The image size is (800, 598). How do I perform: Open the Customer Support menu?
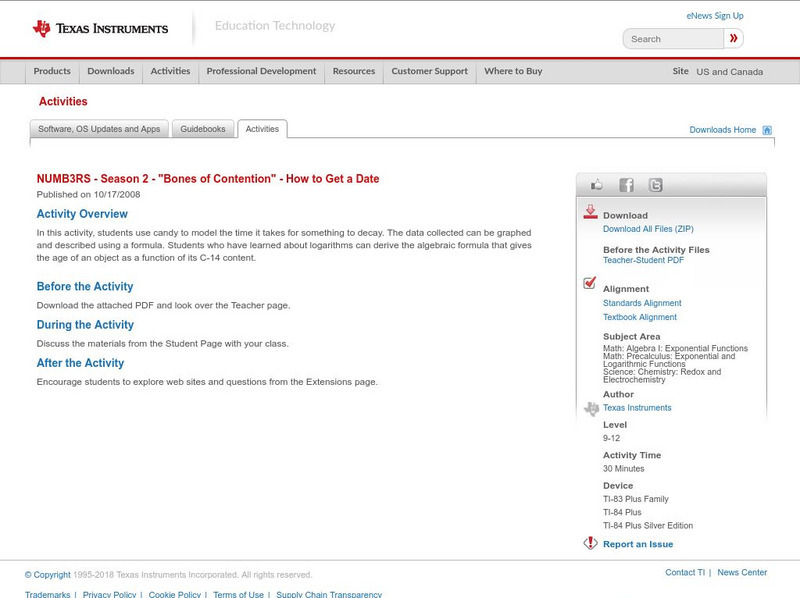pos(430,71)
